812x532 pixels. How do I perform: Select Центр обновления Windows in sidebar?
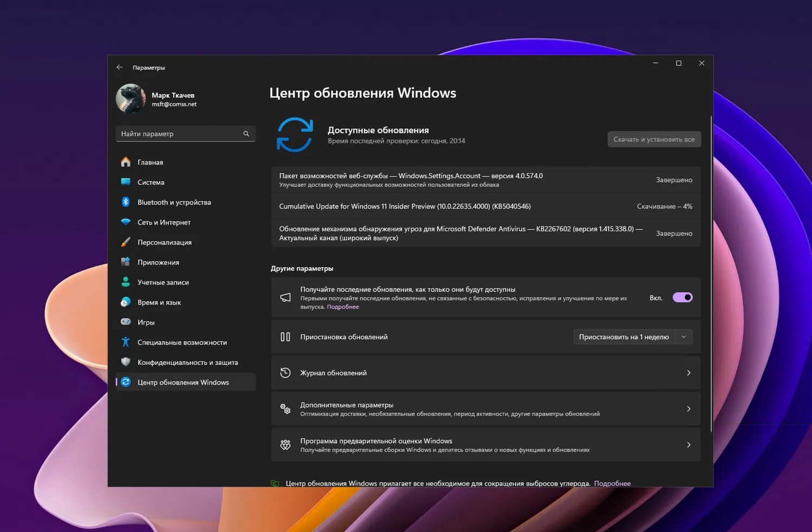point(186,382)
